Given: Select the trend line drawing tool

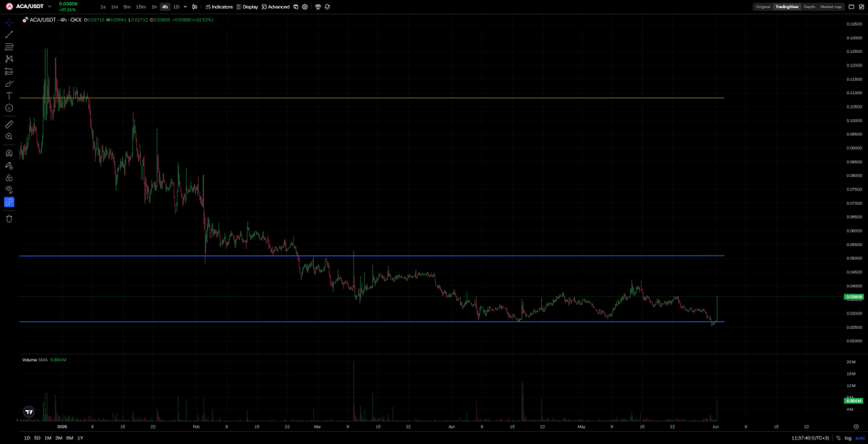Looking at the screenshot, I should click(x=9, y=35).
